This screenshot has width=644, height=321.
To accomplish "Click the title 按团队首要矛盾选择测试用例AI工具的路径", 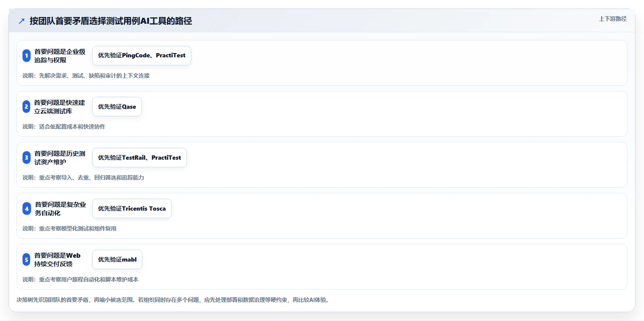I will pos(111,21).
